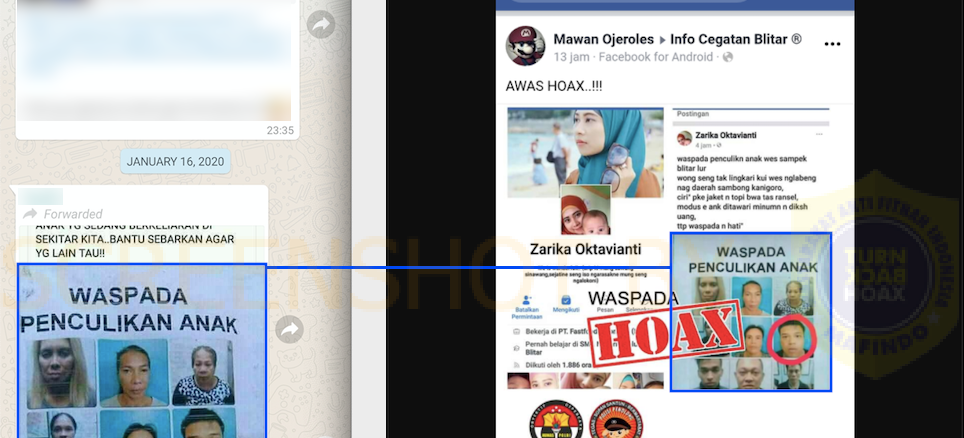Click small Zarika Oktavianti avatar in Postingan
The height and width of the screenshot is (438, 964).
point(684,138)
